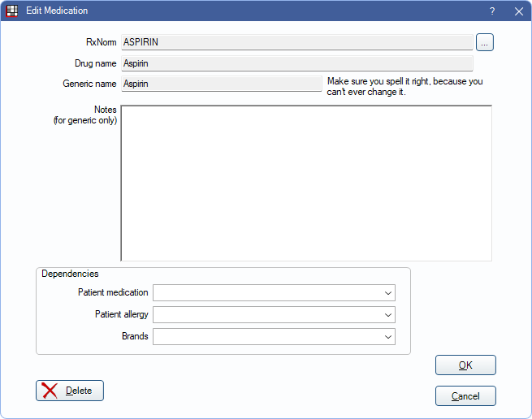Select the RxNorm ASPIRIN field

point(297,42)
